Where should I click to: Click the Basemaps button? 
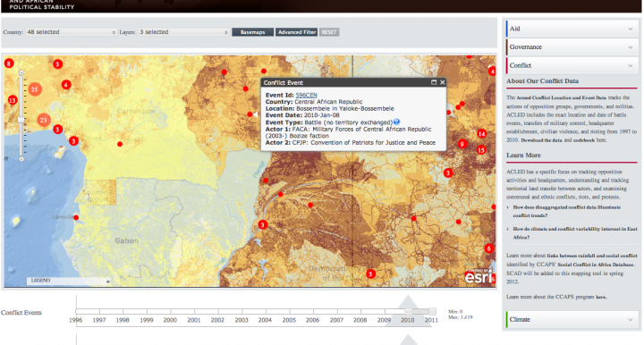[252, 32]
